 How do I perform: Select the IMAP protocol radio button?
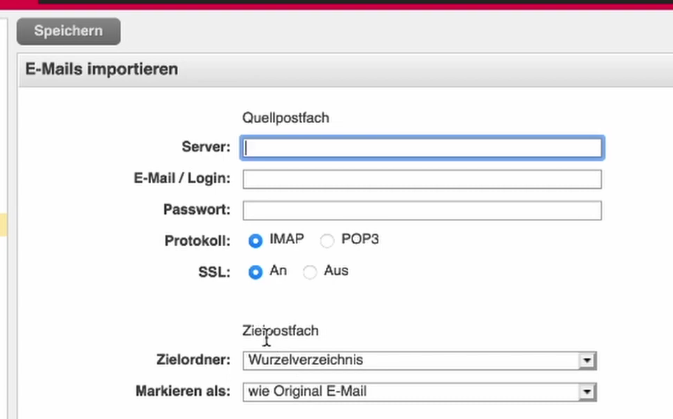255,241
